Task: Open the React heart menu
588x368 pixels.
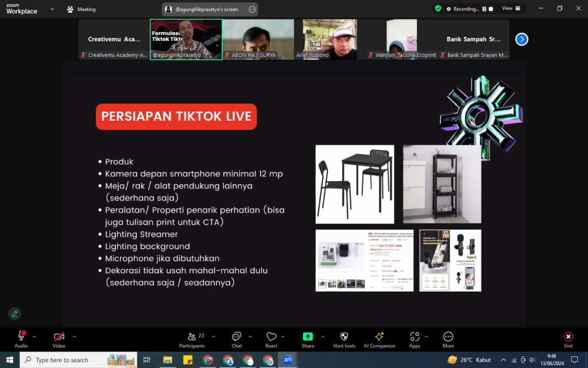Action: coord(271,339)
